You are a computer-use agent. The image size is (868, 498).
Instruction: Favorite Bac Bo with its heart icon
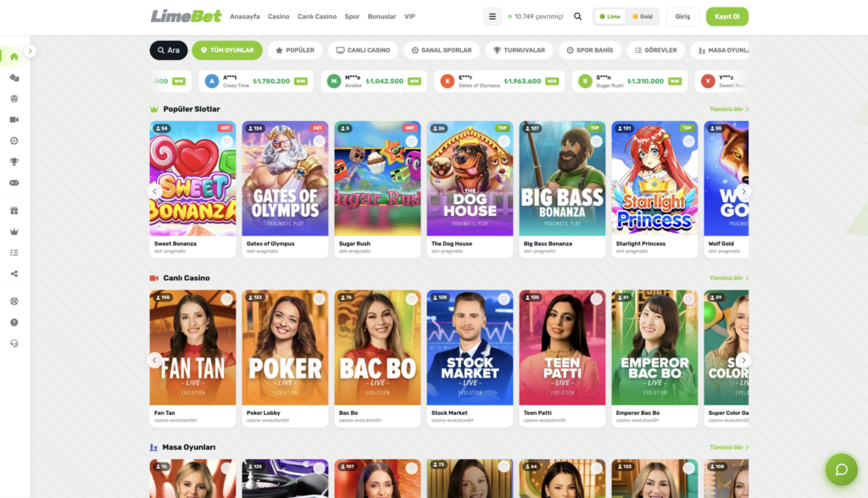pos(411,299)
